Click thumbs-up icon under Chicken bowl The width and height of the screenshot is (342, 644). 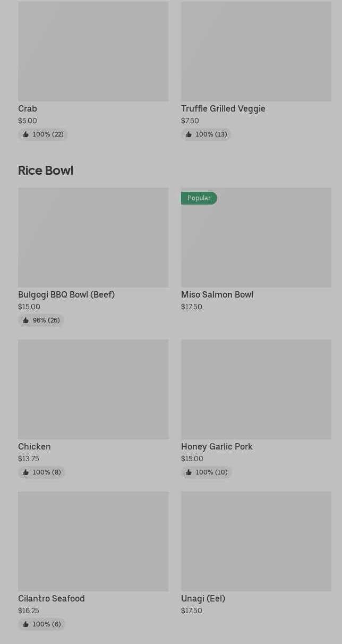(x=25, y=472)
